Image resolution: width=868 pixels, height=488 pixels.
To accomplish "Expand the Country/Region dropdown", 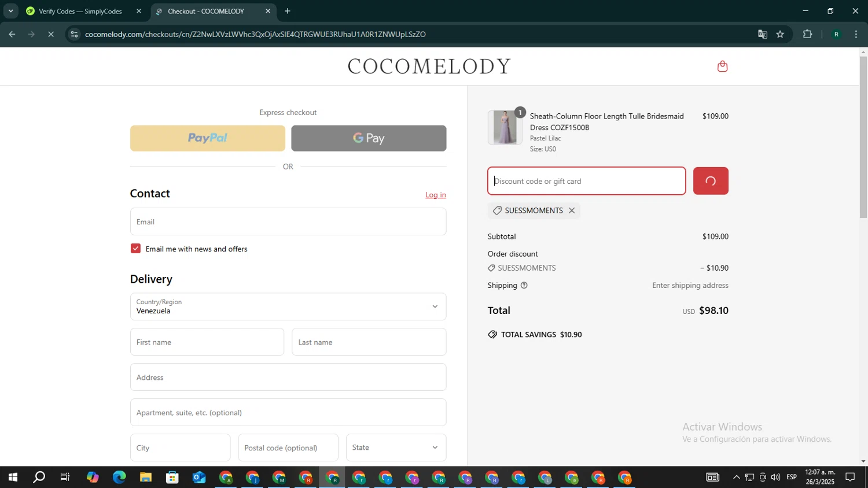I will click(x=288, y=306).
